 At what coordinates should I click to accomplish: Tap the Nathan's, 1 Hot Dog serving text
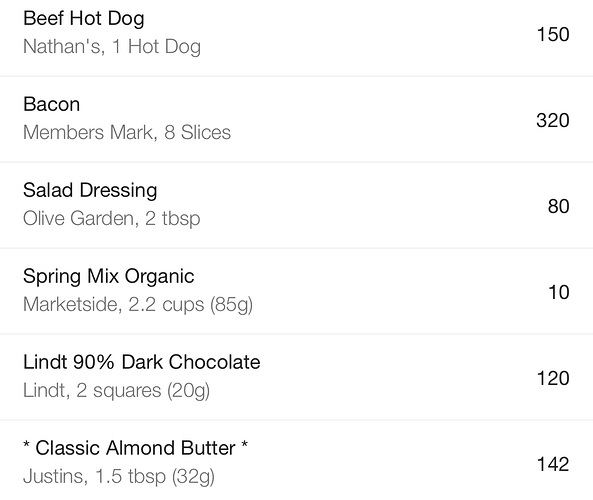tap(112, 47)
